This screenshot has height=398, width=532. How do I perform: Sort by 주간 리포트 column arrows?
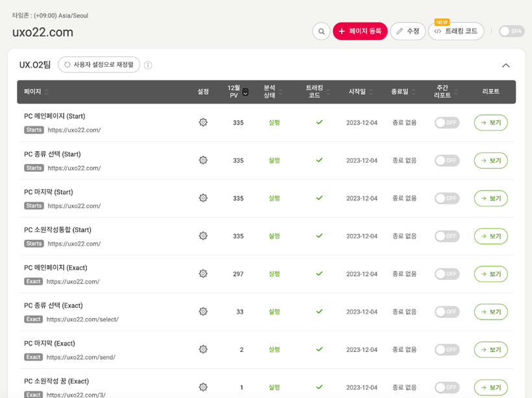[x=456, y=91]
